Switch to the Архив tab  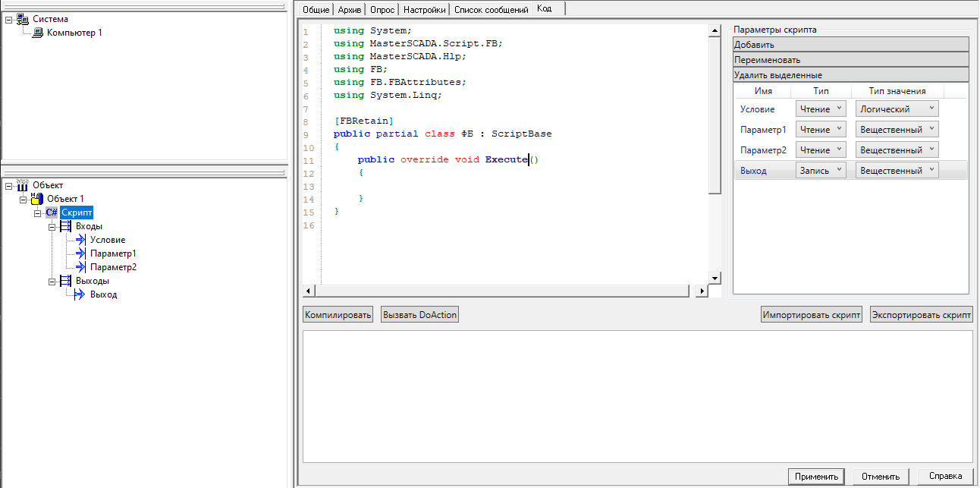350,10
